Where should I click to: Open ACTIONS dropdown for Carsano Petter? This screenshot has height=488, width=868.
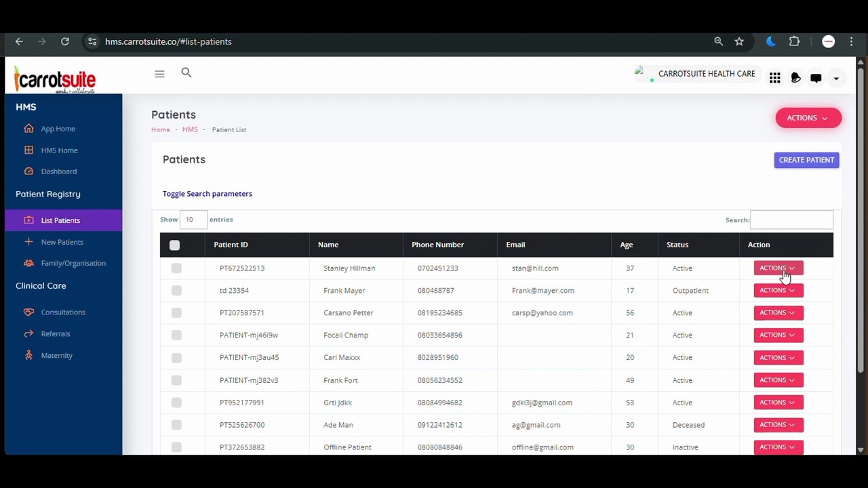click(x=778, y=312)
